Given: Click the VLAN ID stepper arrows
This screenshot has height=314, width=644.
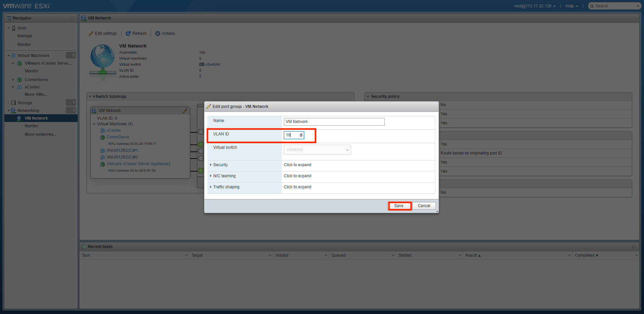Looking at the screenshot, I should click(x=301, y=135).
